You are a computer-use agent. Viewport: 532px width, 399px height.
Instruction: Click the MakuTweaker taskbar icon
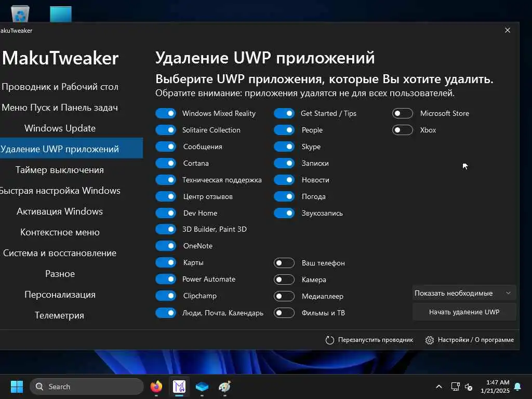[x=179, y=387]
